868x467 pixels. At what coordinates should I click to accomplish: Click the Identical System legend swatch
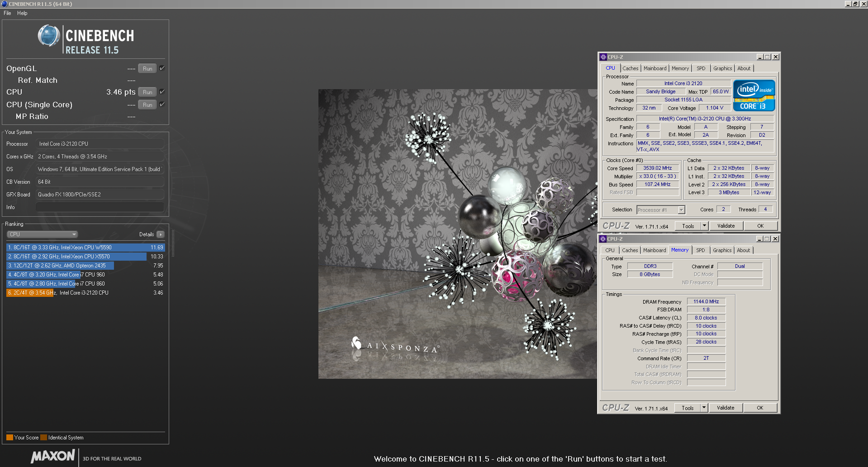coord(43,438)
